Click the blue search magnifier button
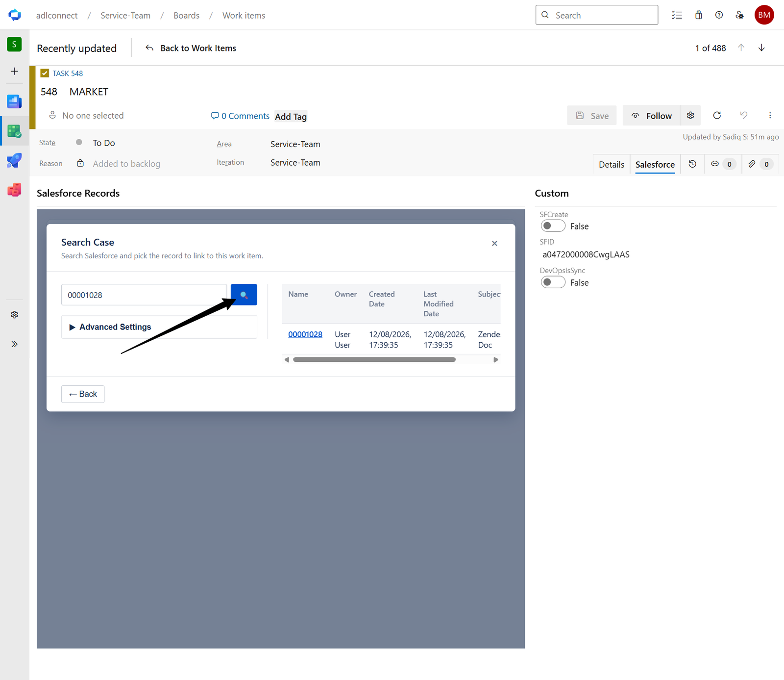 (244, 295)
